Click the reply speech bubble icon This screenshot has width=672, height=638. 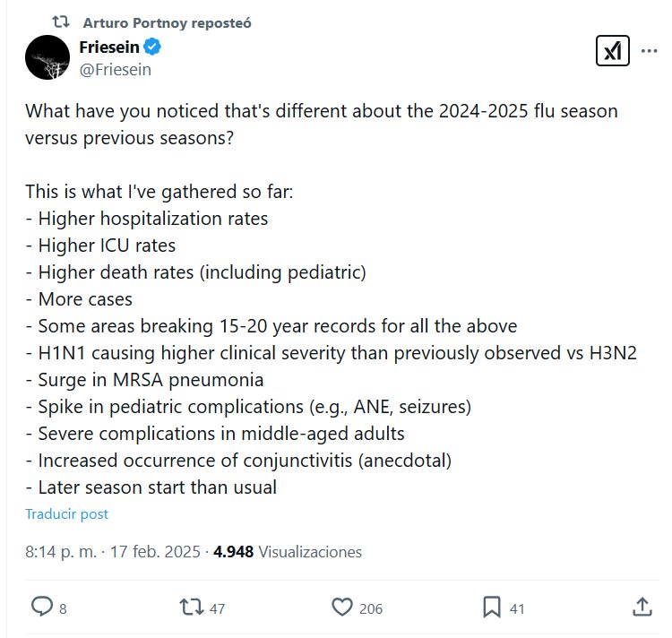click(x=42, y=607)
